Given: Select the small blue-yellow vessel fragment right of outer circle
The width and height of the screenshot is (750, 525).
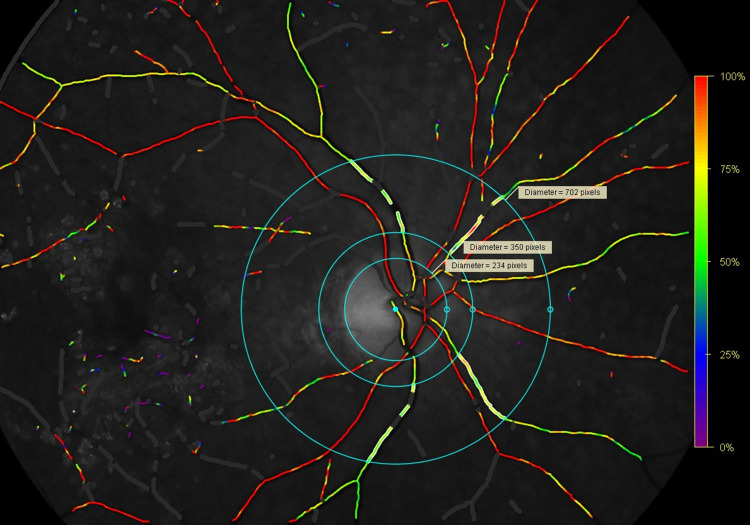Looking at the screenshot, I should click(x=571, y=293).
